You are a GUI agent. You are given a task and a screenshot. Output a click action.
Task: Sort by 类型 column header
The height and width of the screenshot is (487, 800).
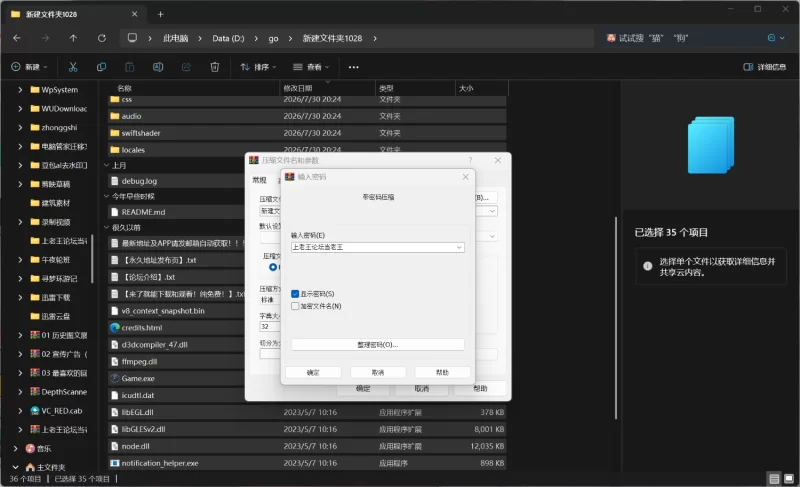coord(415,88)
